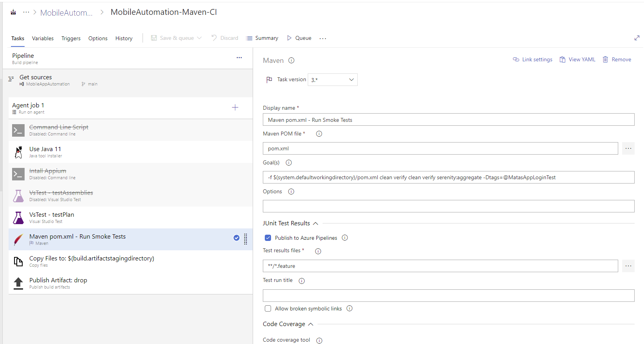Click View YAML
Screen dimensions: 644x344
click(577, 59)
